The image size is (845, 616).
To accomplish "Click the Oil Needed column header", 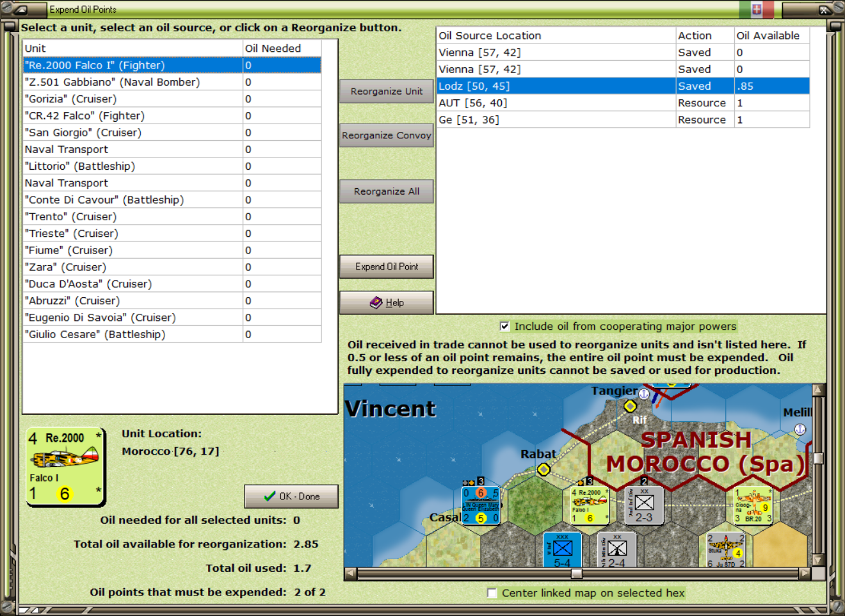I will click(x=282, y=48).
